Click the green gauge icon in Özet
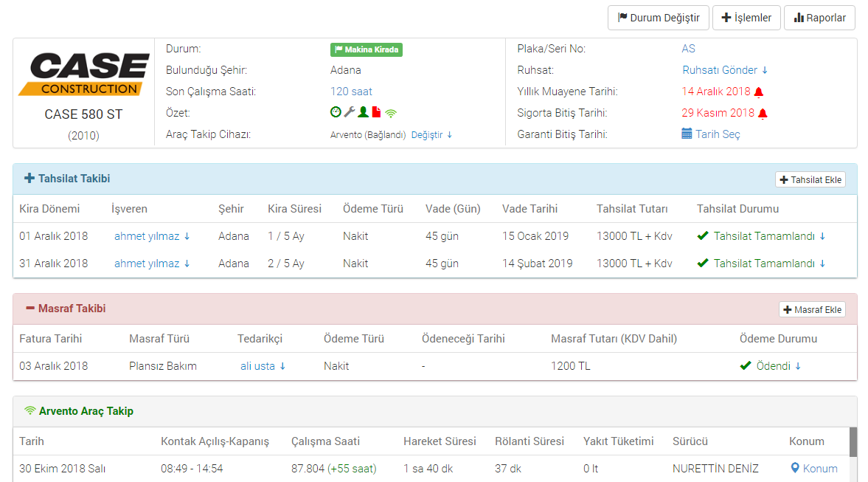Viewport: 868px width, 482px height. 336,112
